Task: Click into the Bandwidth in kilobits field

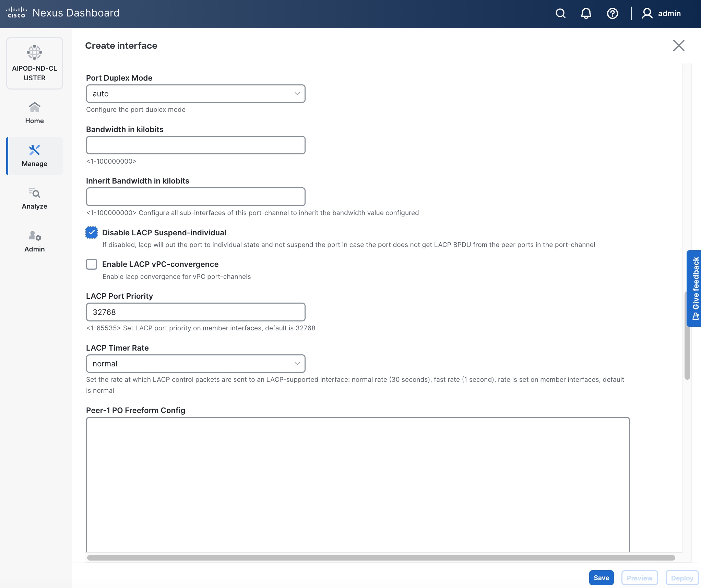Action: [195, 145]
